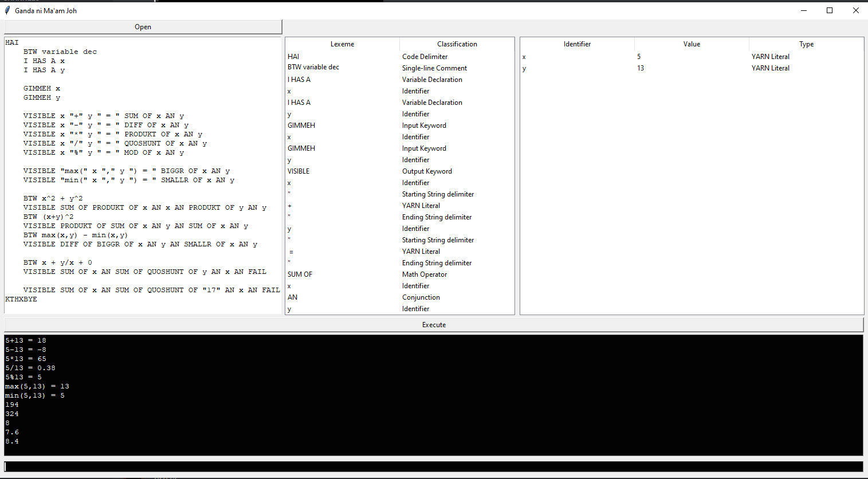Image resolution: width=868 pixels, height=479 pixels.
Task: Maximize the application window
Action: tap(829, 10)
